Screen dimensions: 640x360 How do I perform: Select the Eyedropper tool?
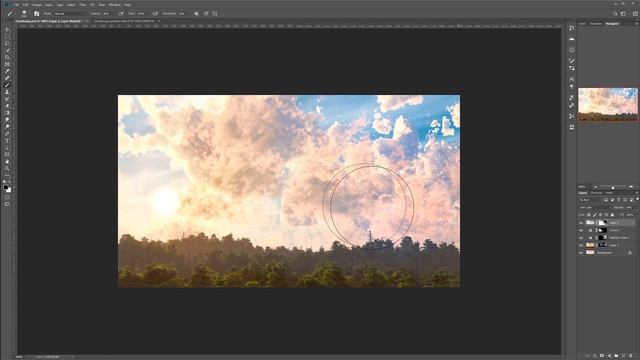7,71
